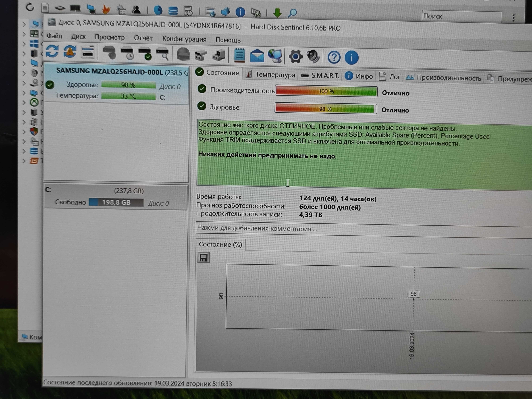Click the globe with monitor icon

pyautogui.click(x=275, y=56)
